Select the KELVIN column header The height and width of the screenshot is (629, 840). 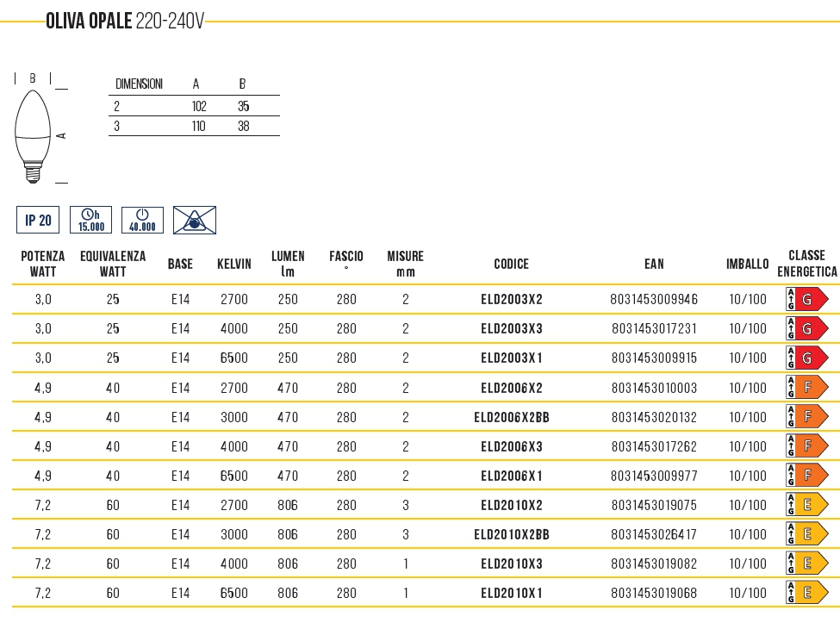coord(234,264)
